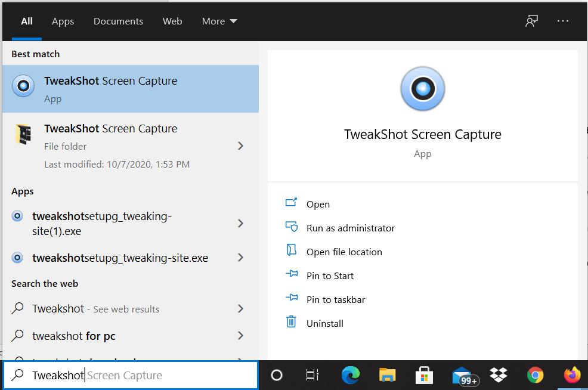
Task: Open the More filter dropdown
Action: 219,21
